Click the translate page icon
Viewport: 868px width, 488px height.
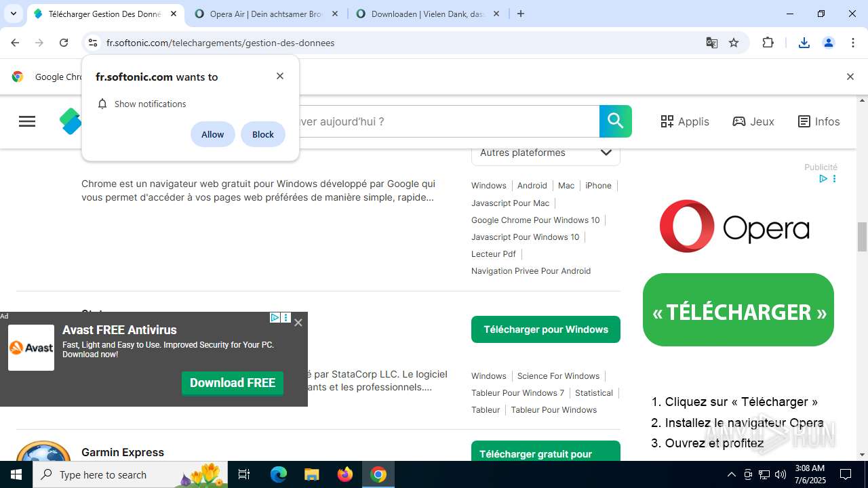click(x=711, y=43)
